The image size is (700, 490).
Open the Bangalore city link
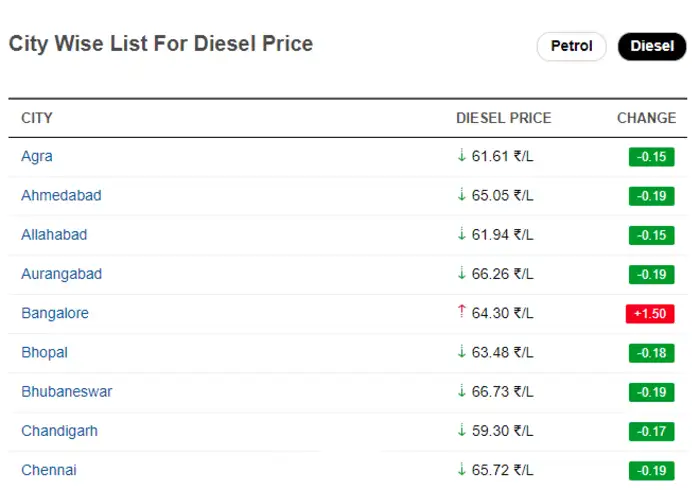point(55,313)
